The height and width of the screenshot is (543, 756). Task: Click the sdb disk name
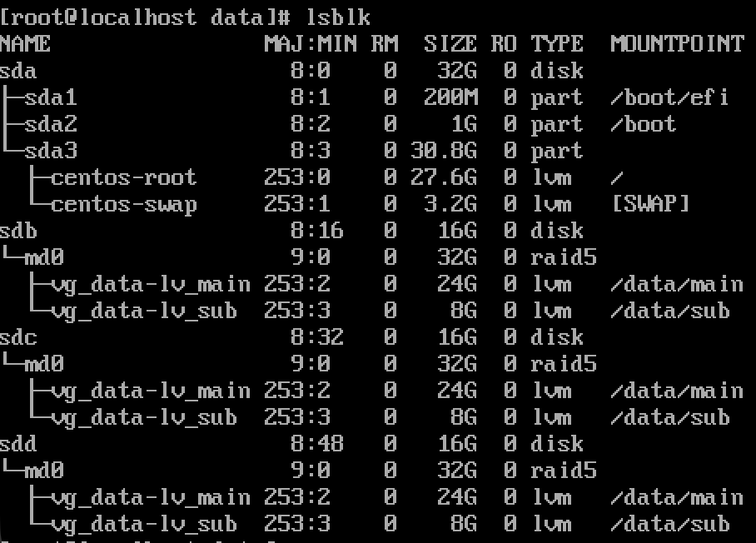point(19,231)
